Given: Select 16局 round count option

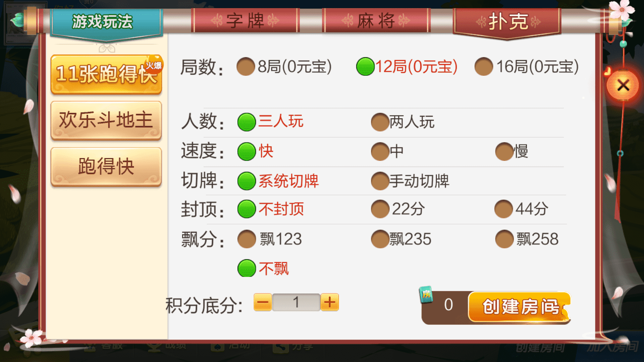Looking at the screenshot, I should 527,66.
